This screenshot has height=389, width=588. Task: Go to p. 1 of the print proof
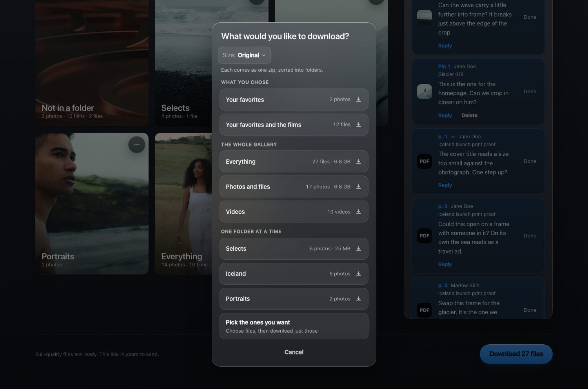443,137
